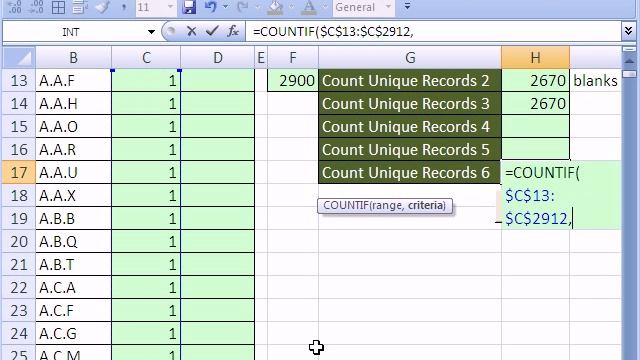Click 2670 next to Count Unique Records 3
This screenshot has height=360, width=640.
click(x=536, y=103)
